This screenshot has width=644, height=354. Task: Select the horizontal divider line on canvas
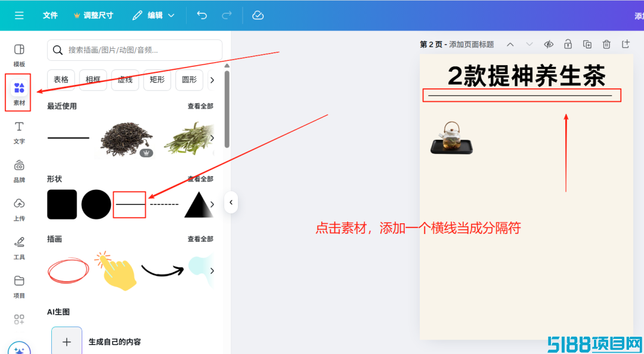(520, 96)
